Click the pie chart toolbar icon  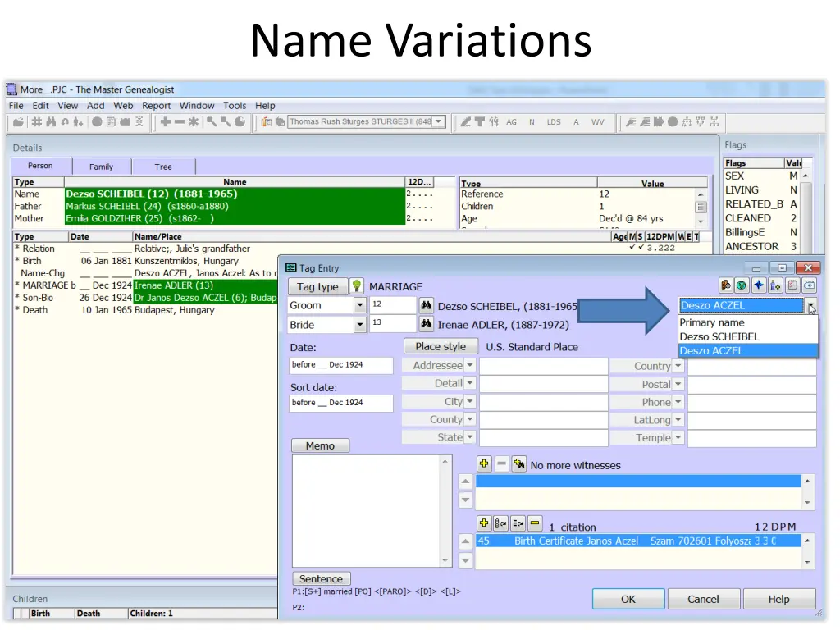click(240, 122)
